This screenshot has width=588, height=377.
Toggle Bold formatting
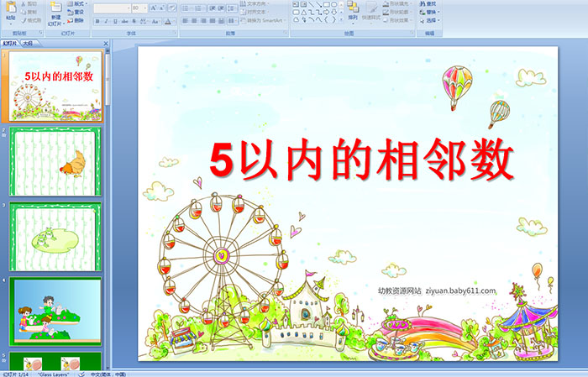tap(97, 21)
